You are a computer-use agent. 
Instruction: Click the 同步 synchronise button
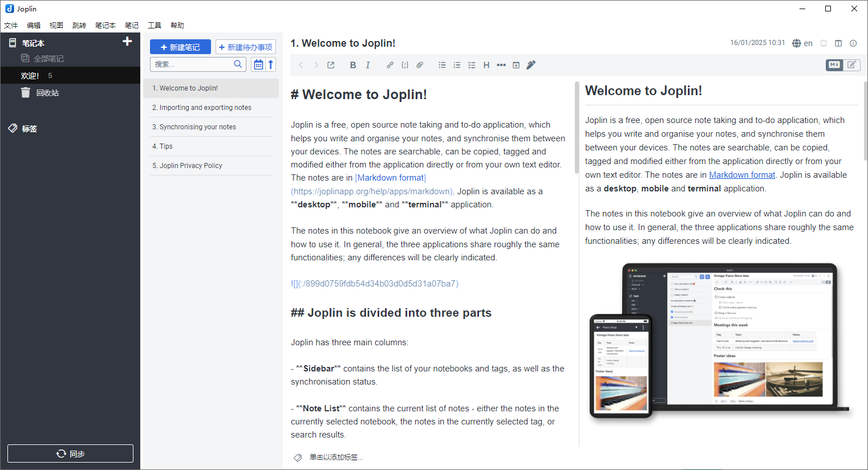(x=70, y=453)
